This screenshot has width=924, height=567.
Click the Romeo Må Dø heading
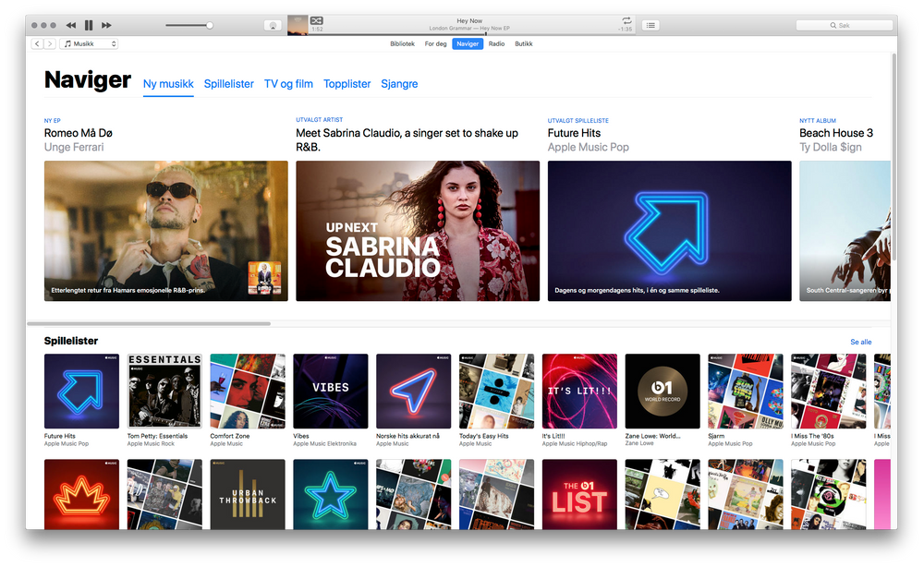point(79,133)
